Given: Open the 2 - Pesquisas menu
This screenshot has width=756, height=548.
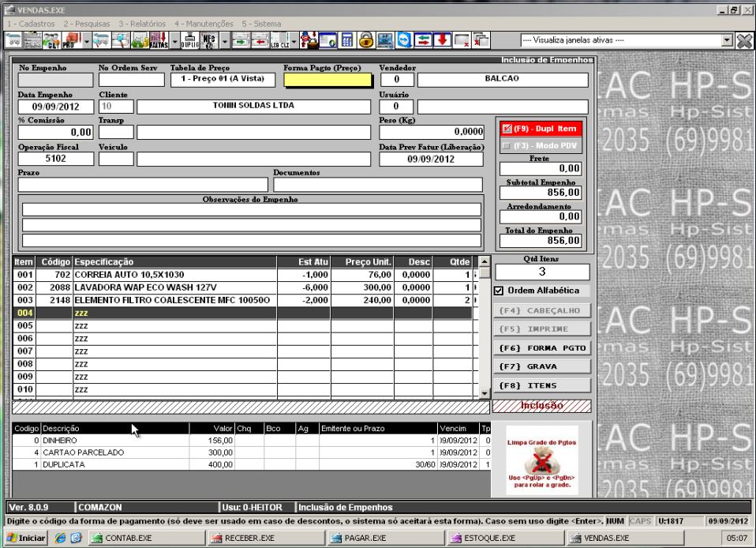Looking at the screenshot, I should (87, 24).
